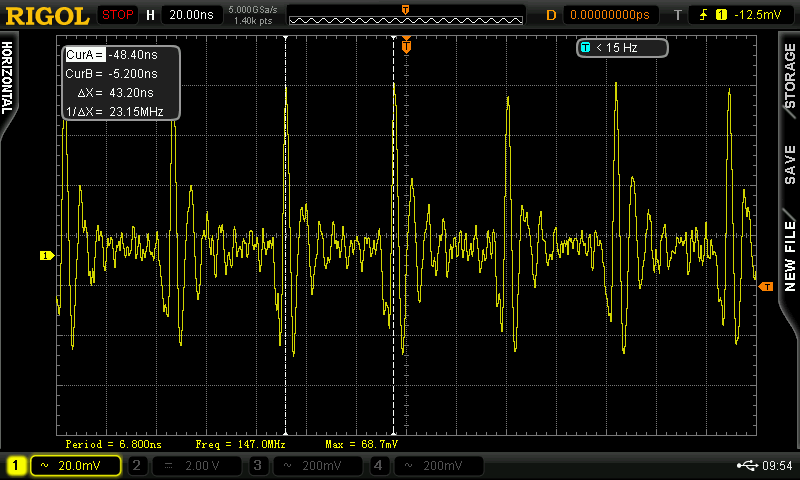Click the orange trigger marker in overview bar
800x480 pixels.
click(406, 10)
